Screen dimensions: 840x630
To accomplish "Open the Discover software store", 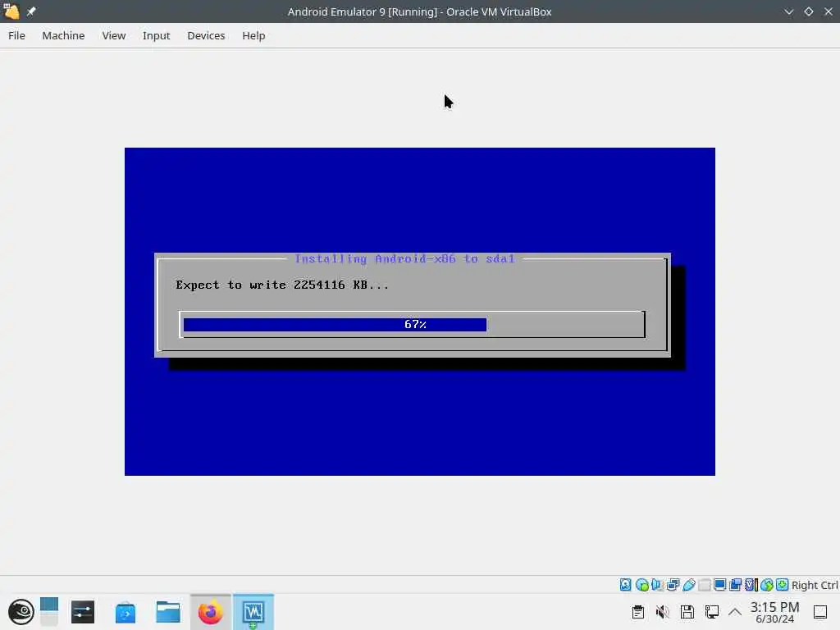I will (x=126, y=612).
